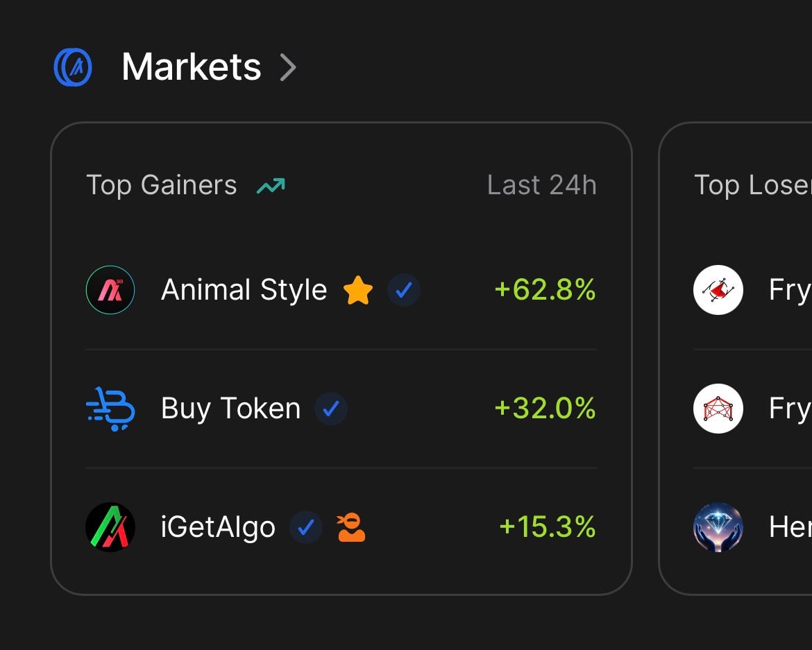Click the Algorand Markets logo icon

[x=73, y=67]
